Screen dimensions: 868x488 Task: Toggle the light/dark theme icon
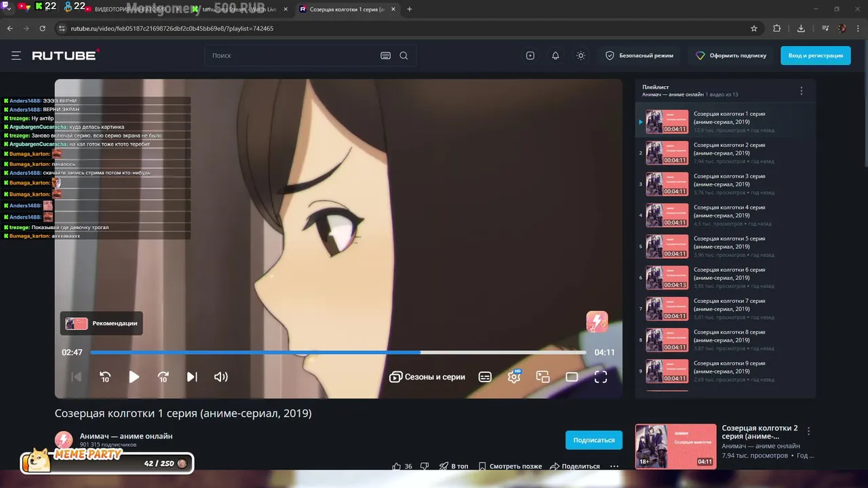click(580, 56)
